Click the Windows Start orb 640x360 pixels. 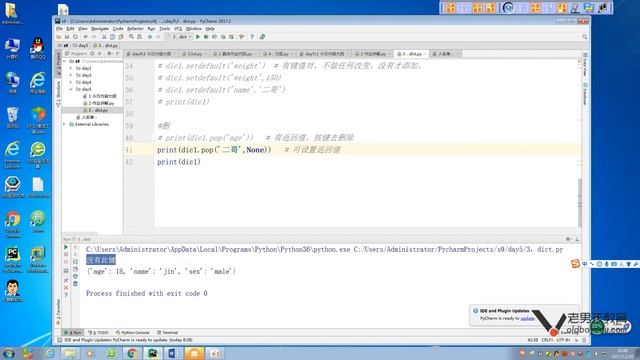pos(9,353)
